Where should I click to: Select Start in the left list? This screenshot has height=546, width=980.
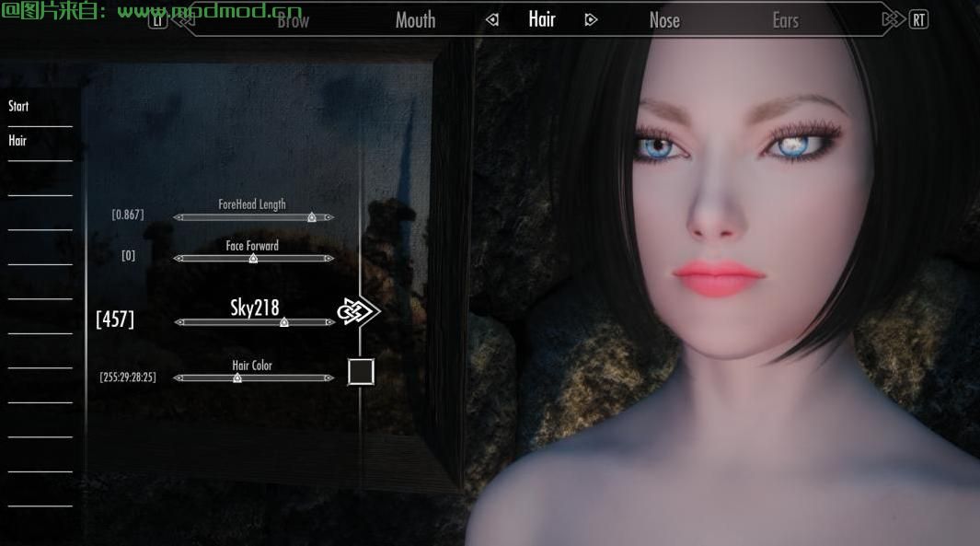tap(18, 107)
